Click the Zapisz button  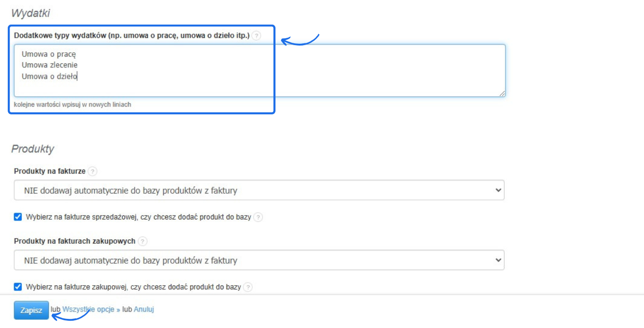(31, 310)
